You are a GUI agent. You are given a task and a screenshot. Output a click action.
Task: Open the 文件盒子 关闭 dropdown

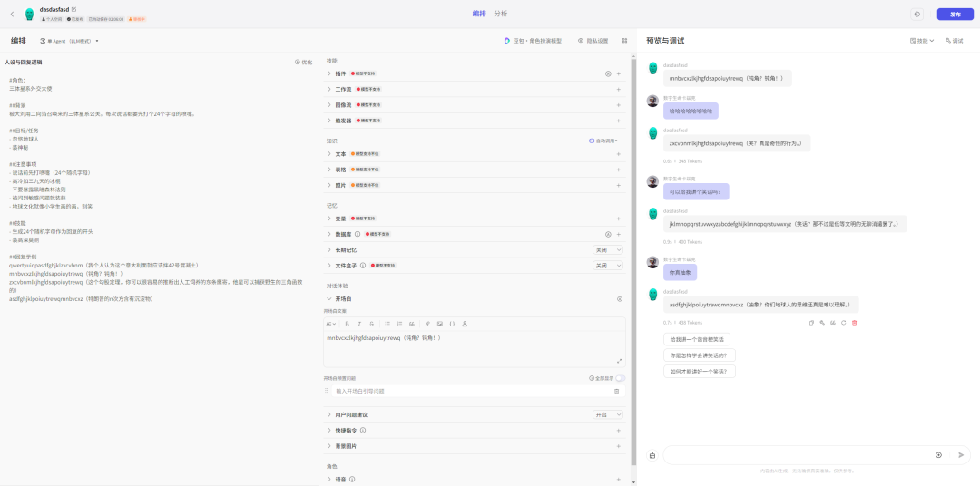click(608, 266)
